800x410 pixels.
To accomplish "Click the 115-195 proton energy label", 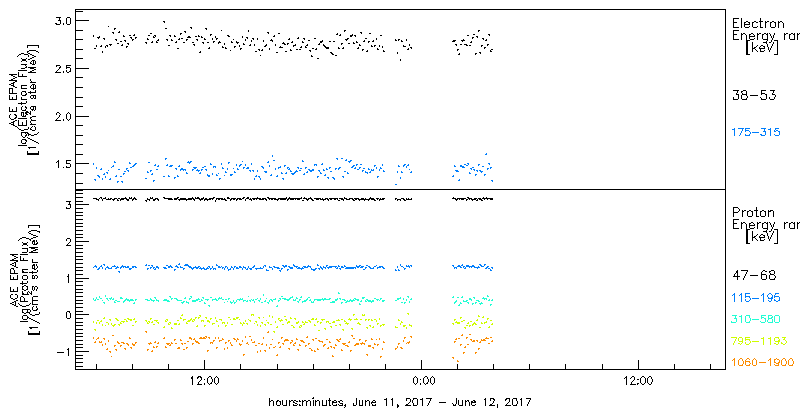I will point(756,298).
